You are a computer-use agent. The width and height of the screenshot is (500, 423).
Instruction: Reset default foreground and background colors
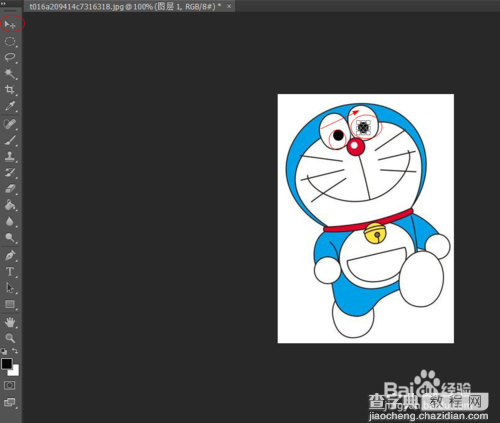(x=4, y=351)
